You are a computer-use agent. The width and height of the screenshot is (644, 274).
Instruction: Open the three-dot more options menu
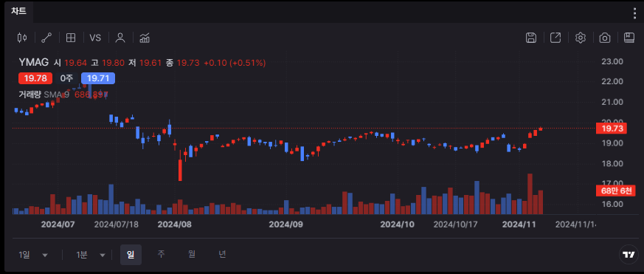(x=635, y=13)
